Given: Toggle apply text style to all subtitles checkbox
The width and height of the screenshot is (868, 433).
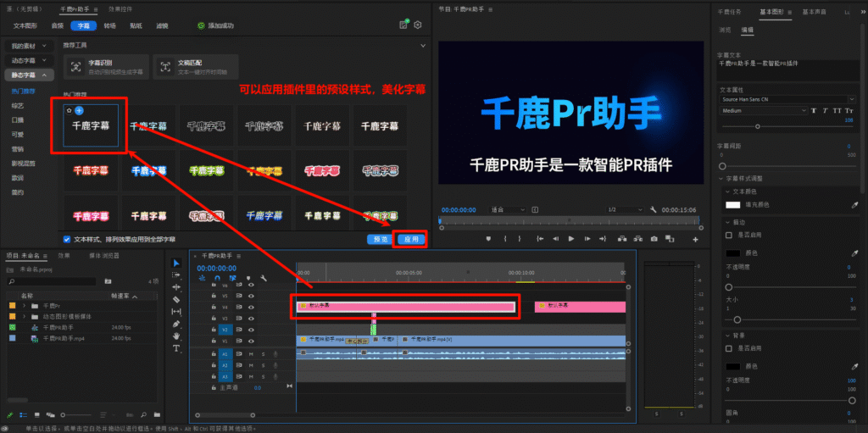Looking at the screenshot, I should pyautogui.click(x=67, y=239).
